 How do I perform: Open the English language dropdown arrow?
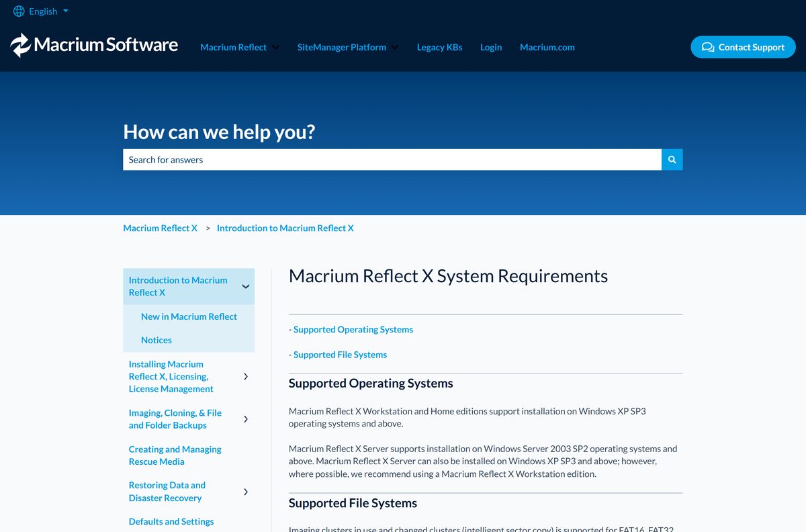click(65, 11)
